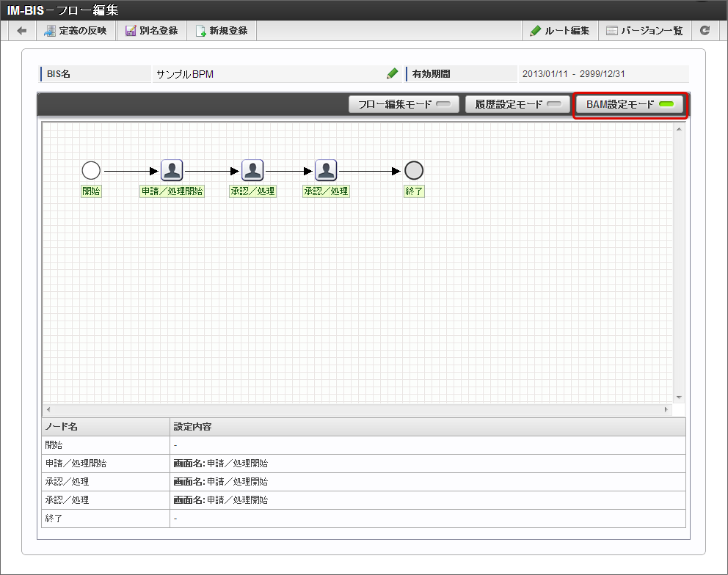Click the pencil icon beside サンプルBPM
728x575 pixels.
pyautogui.click(x=393, y=74)
